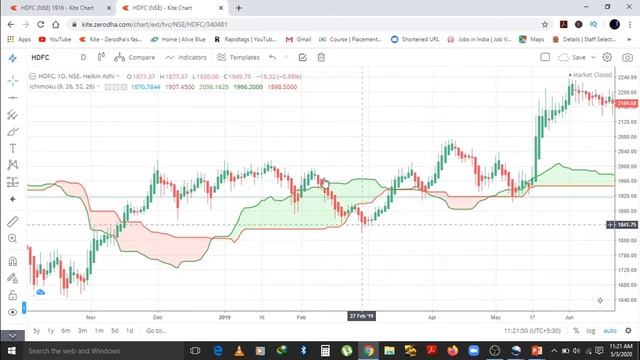Open the D interval selector
This screenshot has width=640, height=360.
[83, 58]
